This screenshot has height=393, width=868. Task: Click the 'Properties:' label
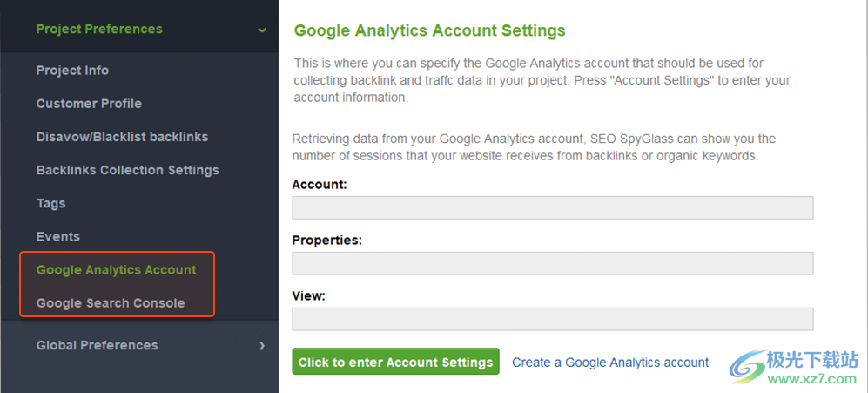326,241
